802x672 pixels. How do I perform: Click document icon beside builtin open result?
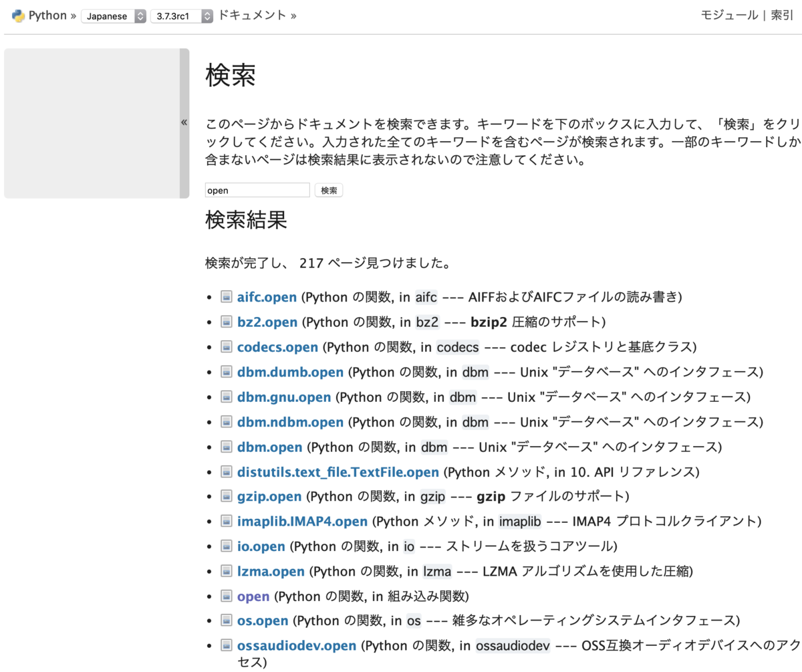[x=226, y=596]
